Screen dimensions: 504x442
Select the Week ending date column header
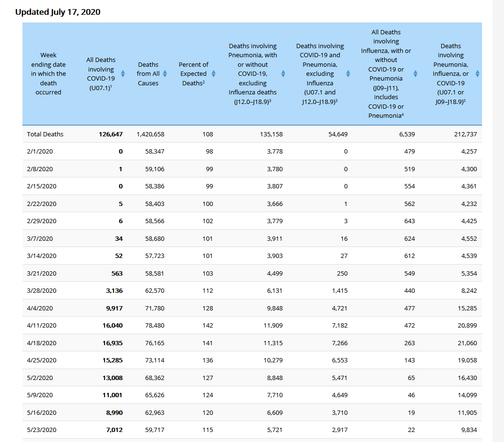[x=48, y=73]
